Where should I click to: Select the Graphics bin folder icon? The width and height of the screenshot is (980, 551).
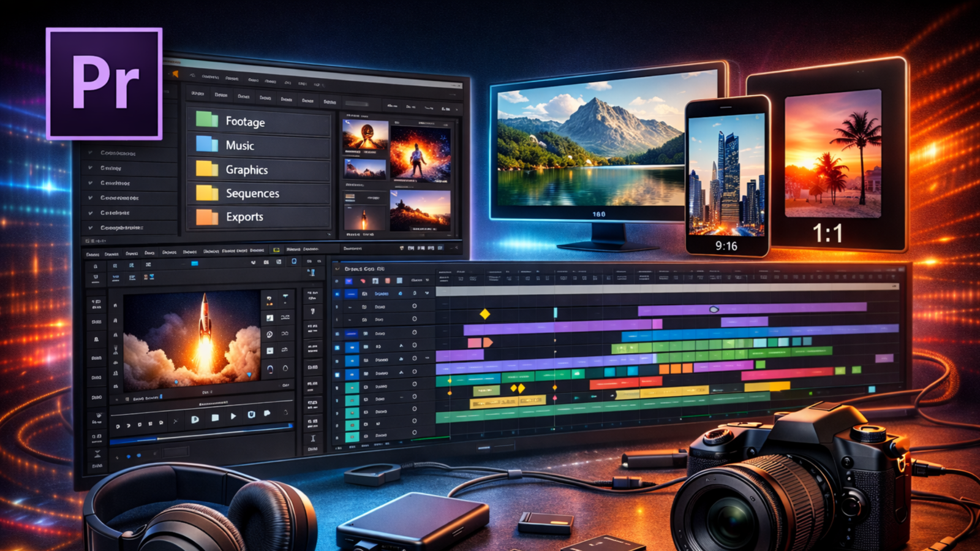207,169
